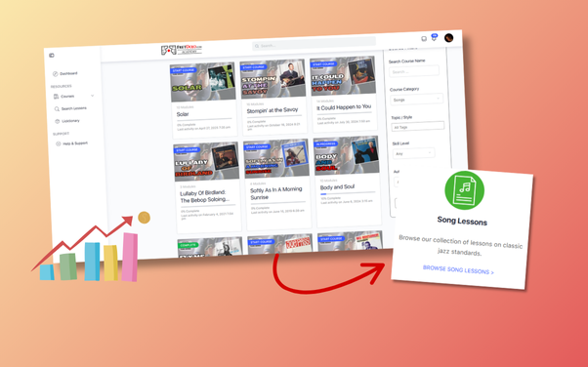This screenshot has height=367, width=588.
Task: Collapse sidebar using the panel toggle icon
Action: [x=52, y=56]
